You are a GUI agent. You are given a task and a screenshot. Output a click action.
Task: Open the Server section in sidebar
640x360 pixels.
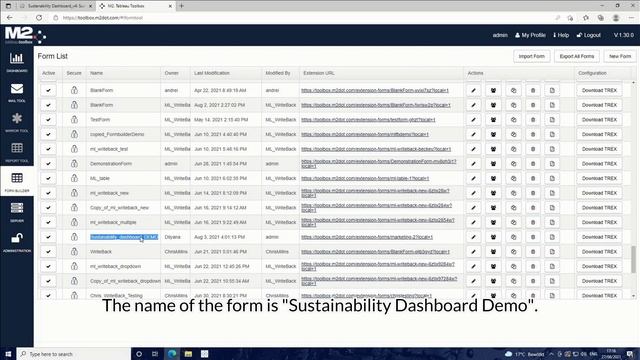pyautogui.click(x=17, y=212)
